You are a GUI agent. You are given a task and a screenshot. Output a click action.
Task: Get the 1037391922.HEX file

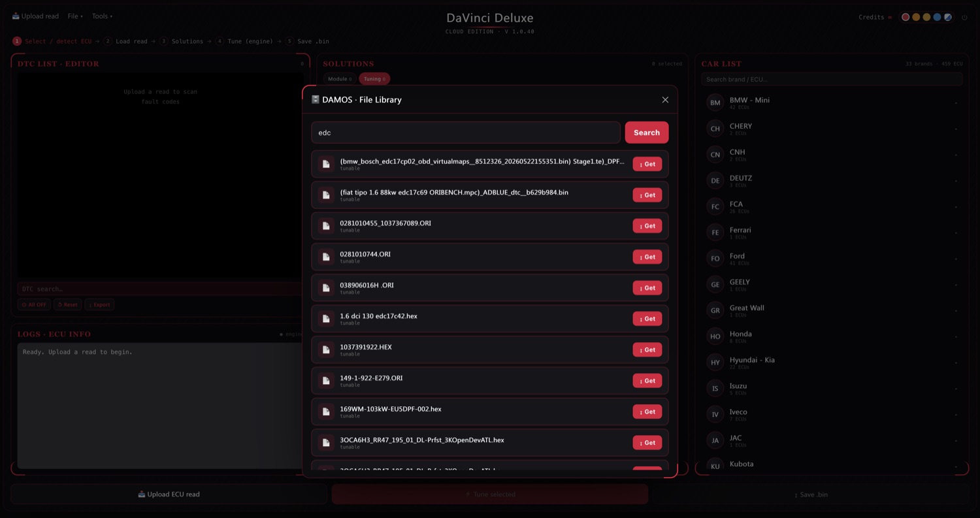(647, 349)
